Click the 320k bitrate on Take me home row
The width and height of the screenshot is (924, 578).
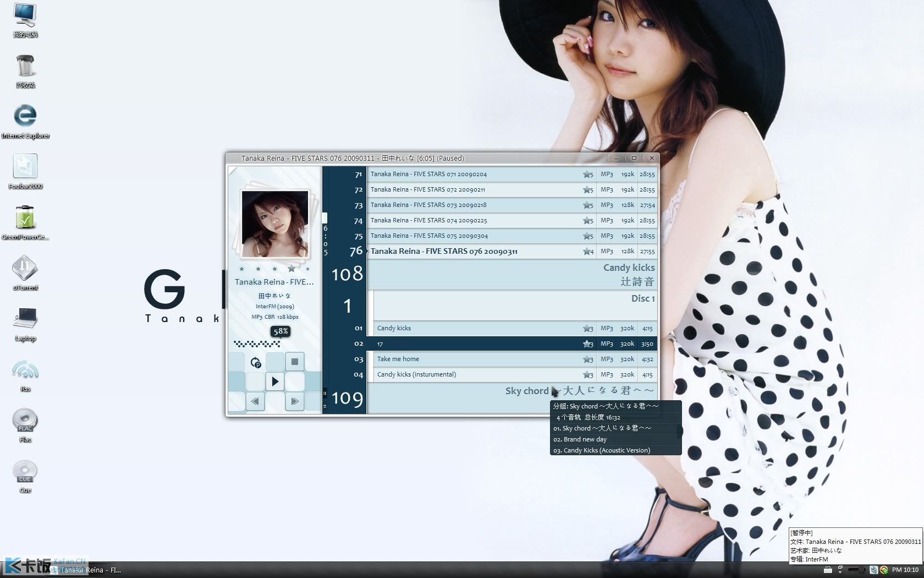click(628, 359)
